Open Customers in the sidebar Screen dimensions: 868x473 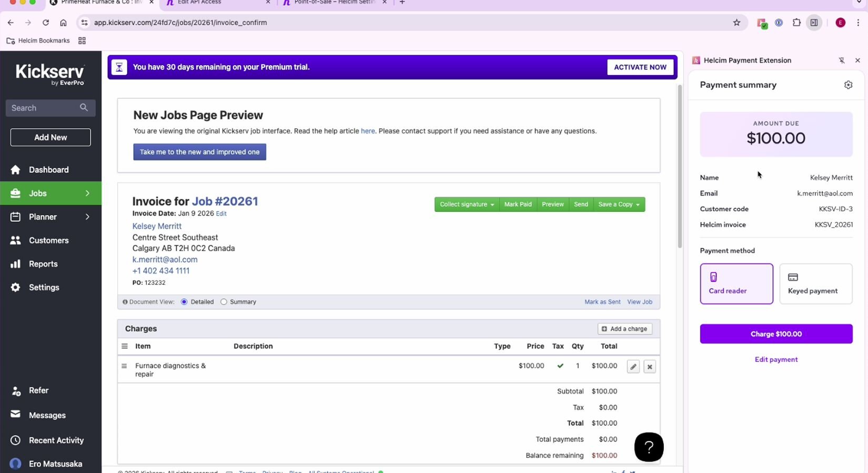point(48,241)
